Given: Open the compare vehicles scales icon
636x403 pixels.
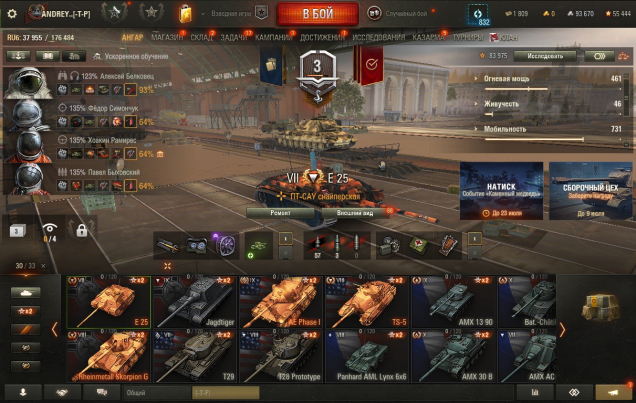Looking at the screenshot, I should tap(623, 56).
